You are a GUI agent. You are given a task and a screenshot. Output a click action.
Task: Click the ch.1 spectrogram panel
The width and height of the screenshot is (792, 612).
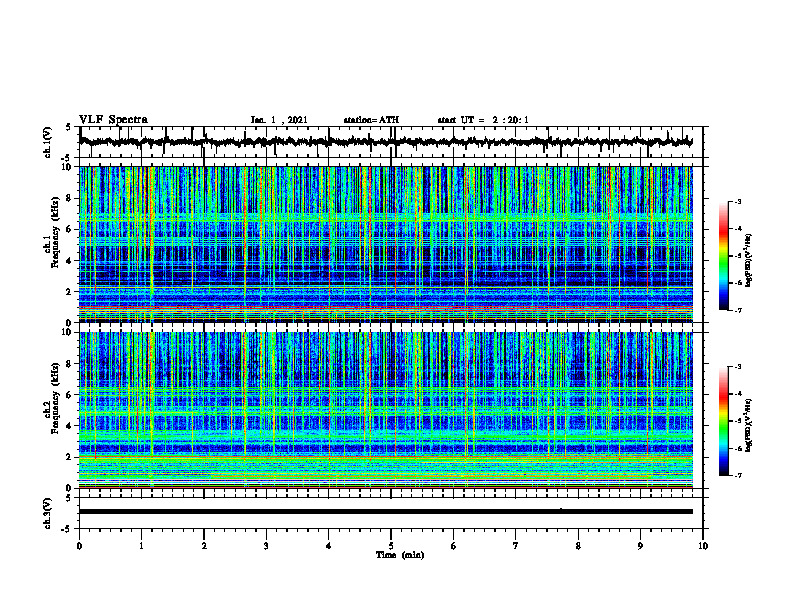[386, 244]
